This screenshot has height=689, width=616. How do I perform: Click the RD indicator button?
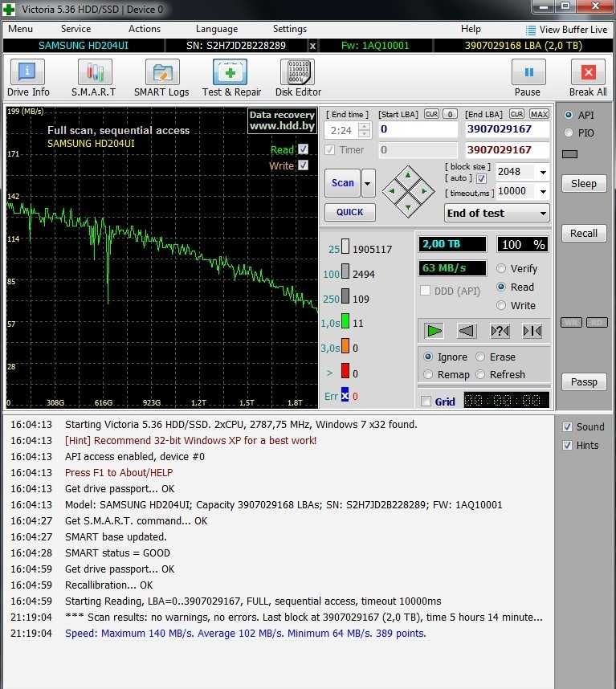pyautogui.click(x=597, y=323)
